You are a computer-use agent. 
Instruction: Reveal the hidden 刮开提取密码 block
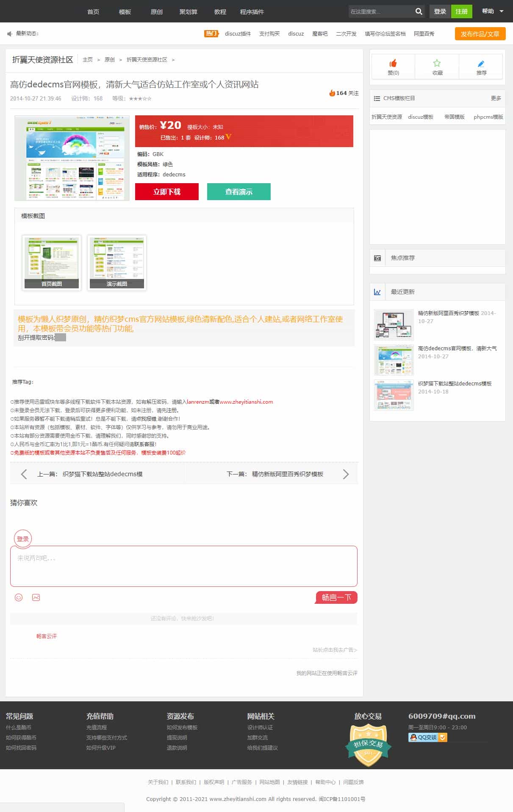click(x=60, y=338)
